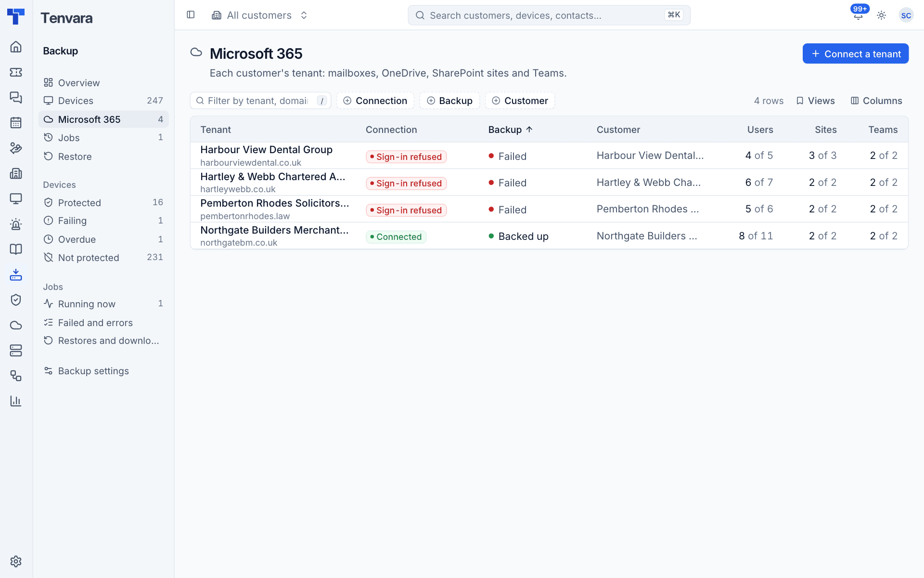The image size is (924, 578).
Task: Click the Tenvara logo
Action: pos(16,16)
